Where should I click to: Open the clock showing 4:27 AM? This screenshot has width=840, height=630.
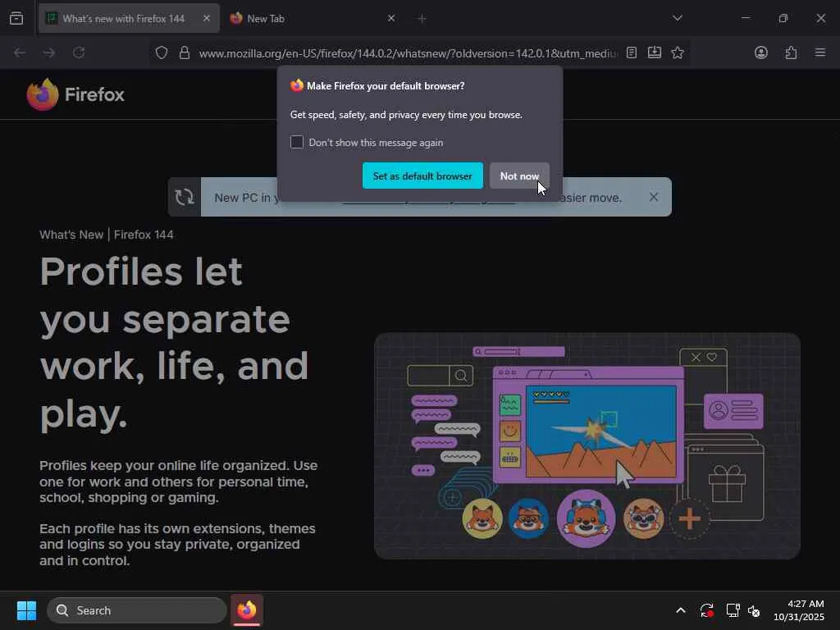(799, 610)
